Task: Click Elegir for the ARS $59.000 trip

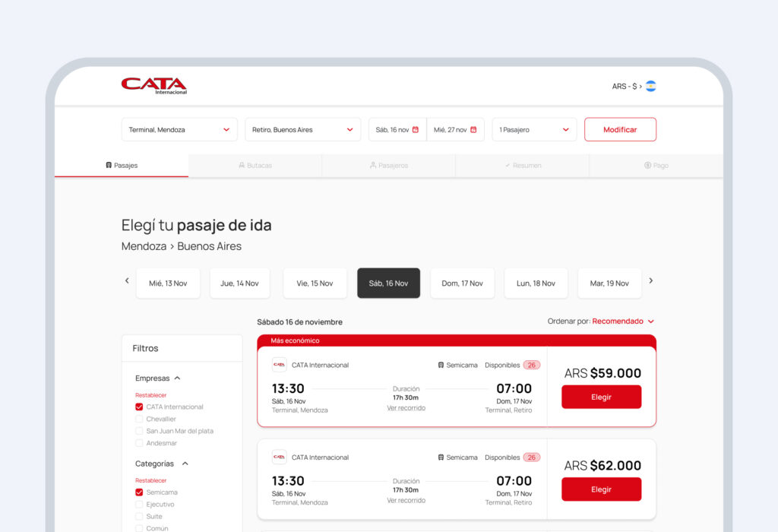Action: click(601, 397)
